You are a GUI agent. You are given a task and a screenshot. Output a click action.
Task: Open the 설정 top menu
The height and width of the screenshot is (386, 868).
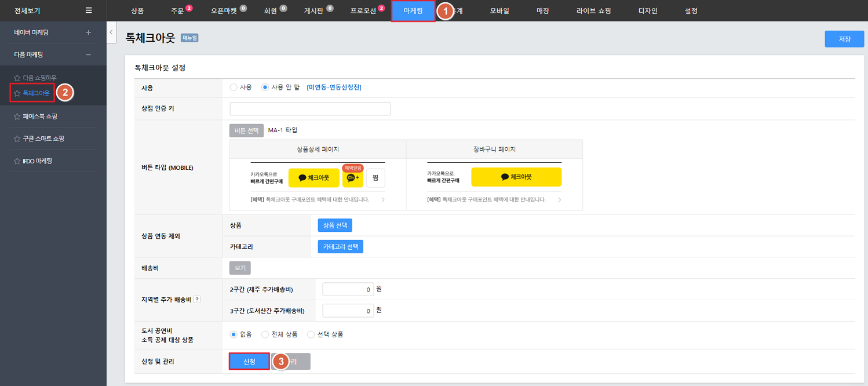tap(691, 11)
